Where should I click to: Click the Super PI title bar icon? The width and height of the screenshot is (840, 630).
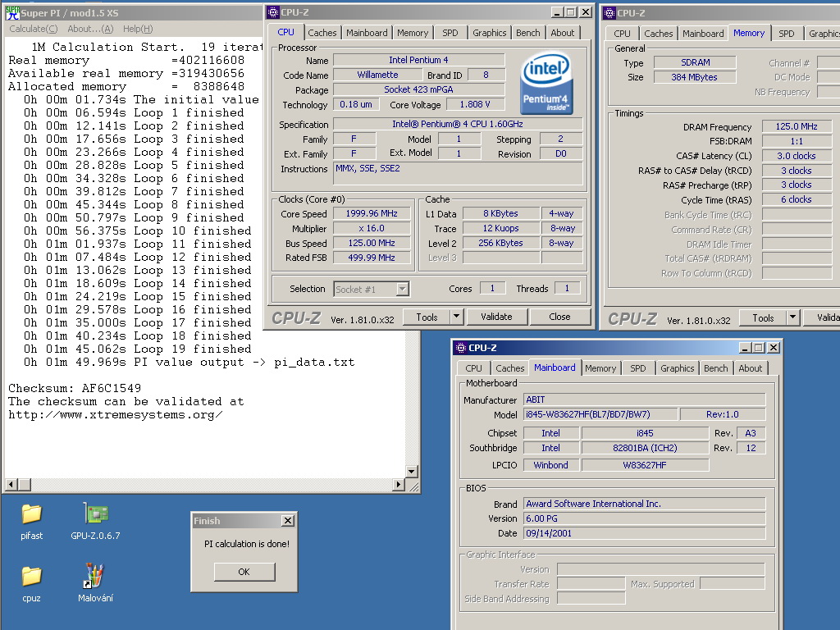coord(12,12)
